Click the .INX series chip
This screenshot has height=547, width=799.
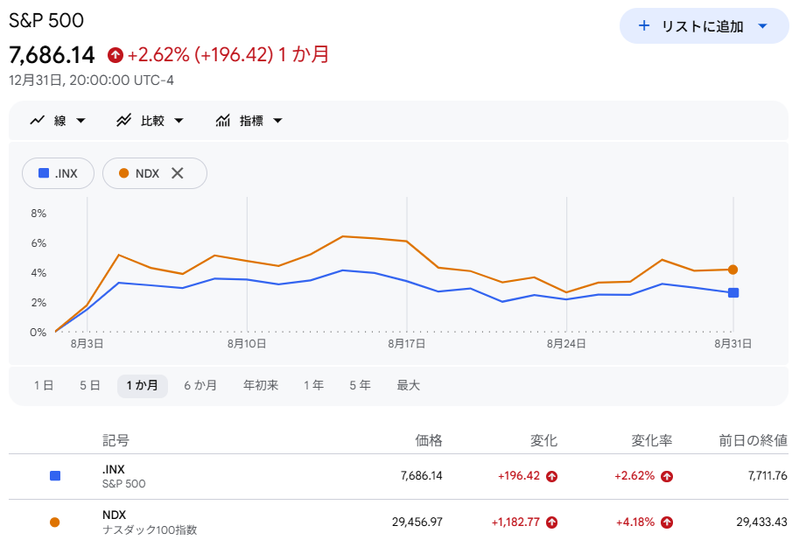[x=58, y=173]
